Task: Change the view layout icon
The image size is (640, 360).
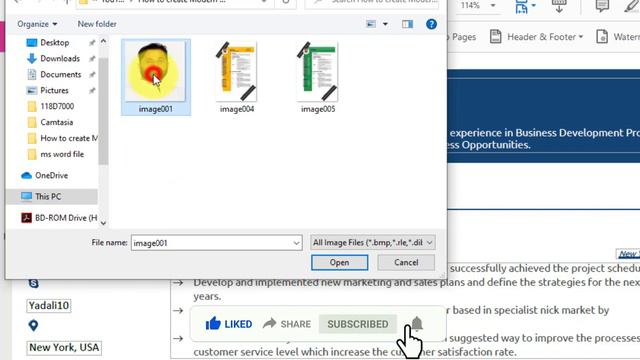Action: coord(371,24)
